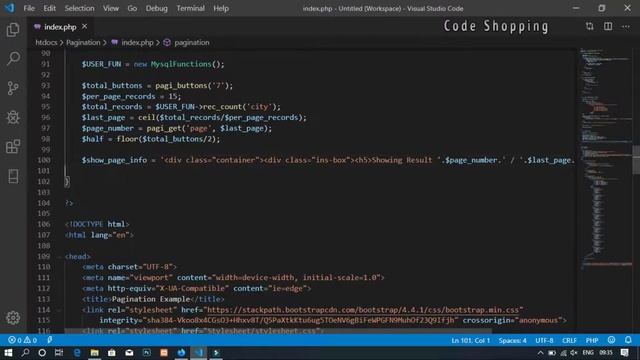
Task: Open the feedback smiley in status bar
Action: coord(611,340)
